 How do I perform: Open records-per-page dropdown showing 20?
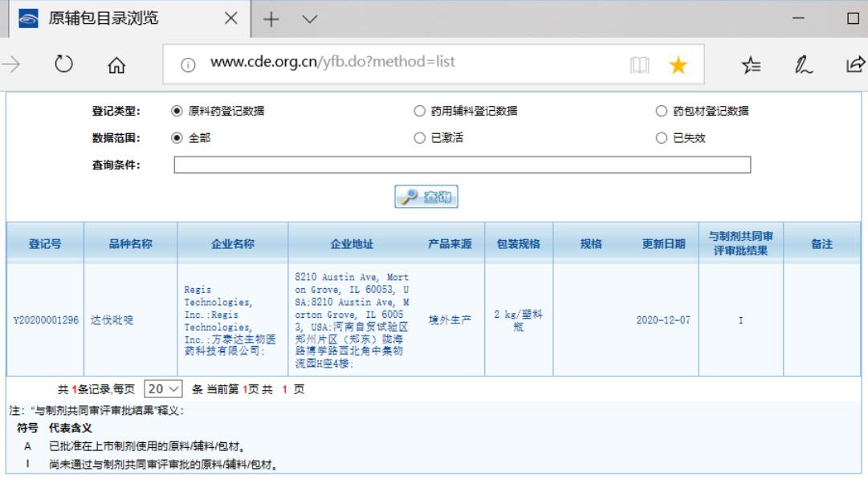point(165,388)
